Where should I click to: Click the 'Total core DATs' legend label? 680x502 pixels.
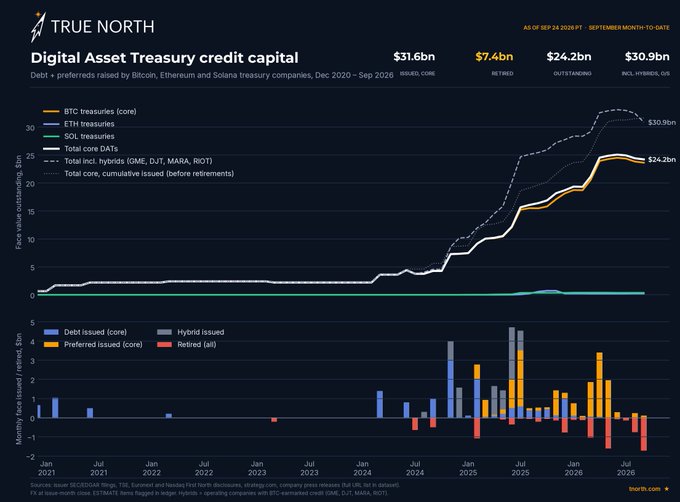(x=91, y=149)
